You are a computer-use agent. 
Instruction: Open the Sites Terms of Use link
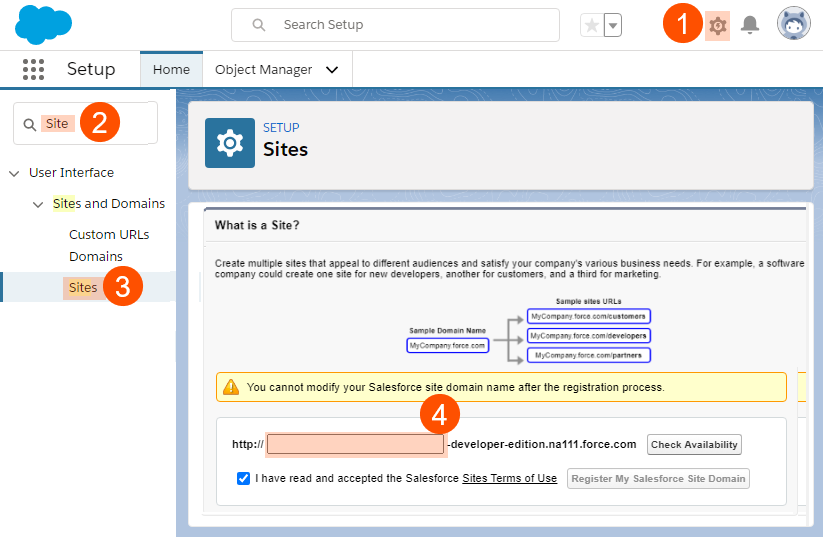(x=509, y=478)
